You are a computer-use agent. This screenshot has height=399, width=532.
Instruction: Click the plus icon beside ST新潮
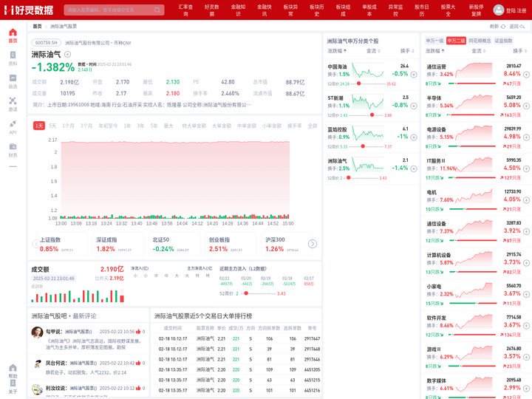coord(414,106)
